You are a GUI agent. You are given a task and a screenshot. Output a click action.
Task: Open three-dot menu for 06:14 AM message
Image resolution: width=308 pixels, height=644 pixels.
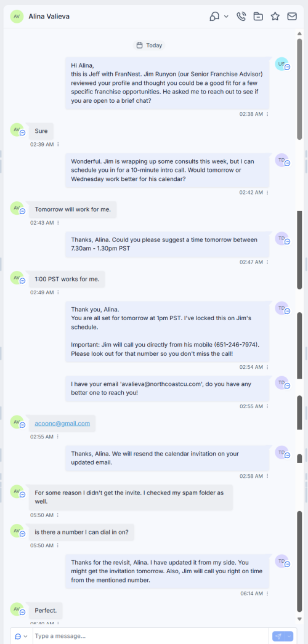[x=267, y=594]
